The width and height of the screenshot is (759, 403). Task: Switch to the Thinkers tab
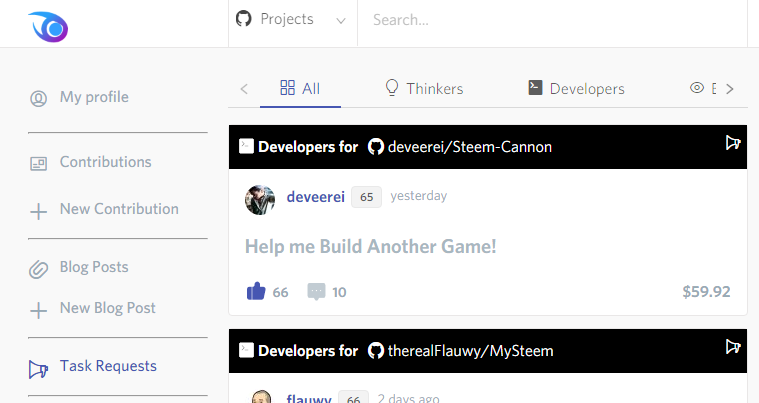pyautogui.click(x=424, y=89)
